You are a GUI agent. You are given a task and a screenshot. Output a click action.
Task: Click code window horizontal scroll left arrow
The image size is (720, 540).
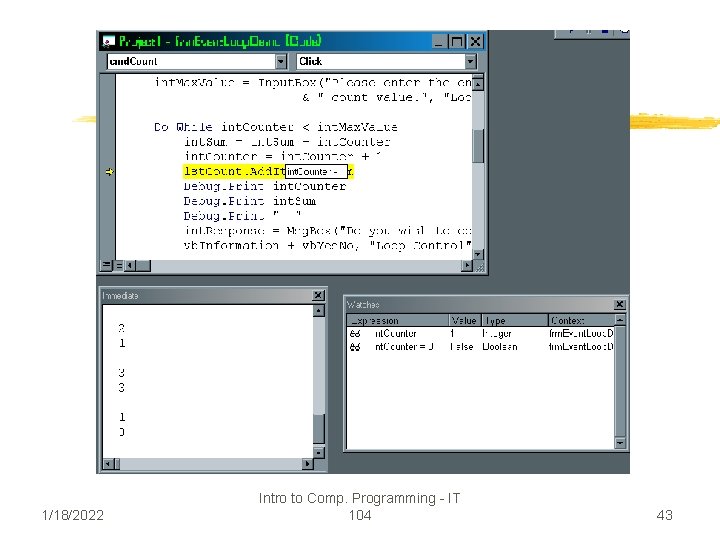[x=130, y=265]
